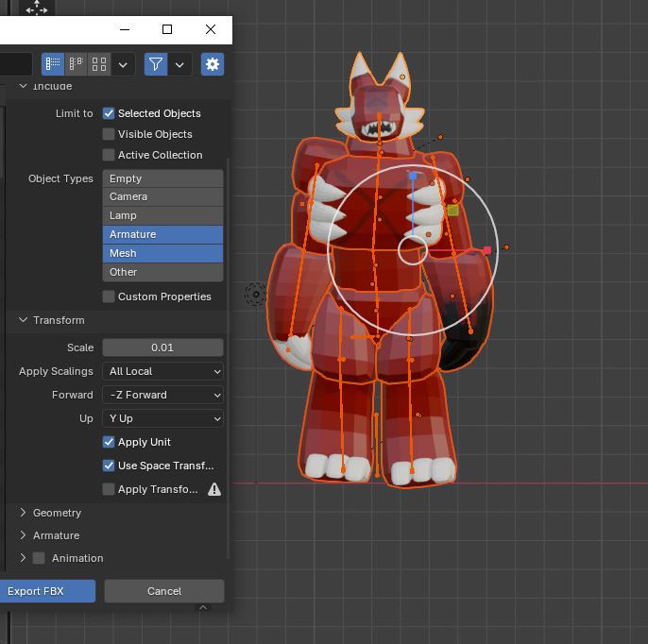Toggle the file filter funnel icon
Screen dimensions: 648x644
tap(156, 64)
